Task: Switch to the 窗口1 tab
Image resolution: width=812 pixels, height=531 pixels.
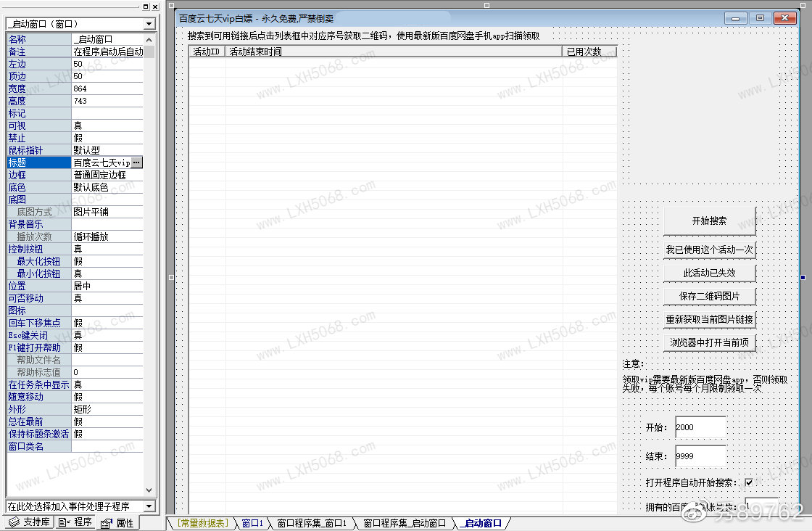Action: [253, 523]
